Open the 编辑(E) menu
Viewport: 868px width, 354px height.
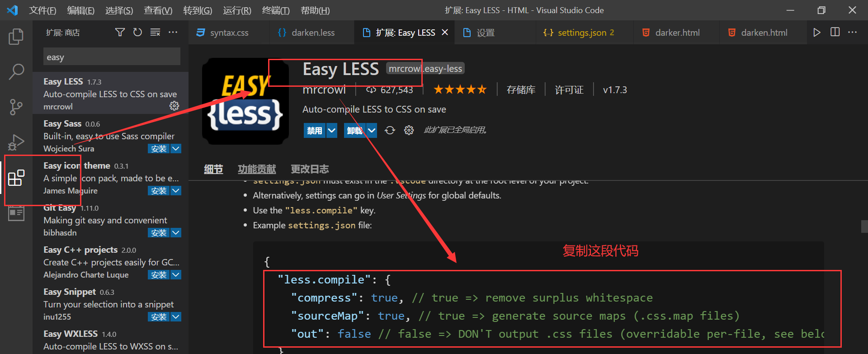tap(81, 10)
